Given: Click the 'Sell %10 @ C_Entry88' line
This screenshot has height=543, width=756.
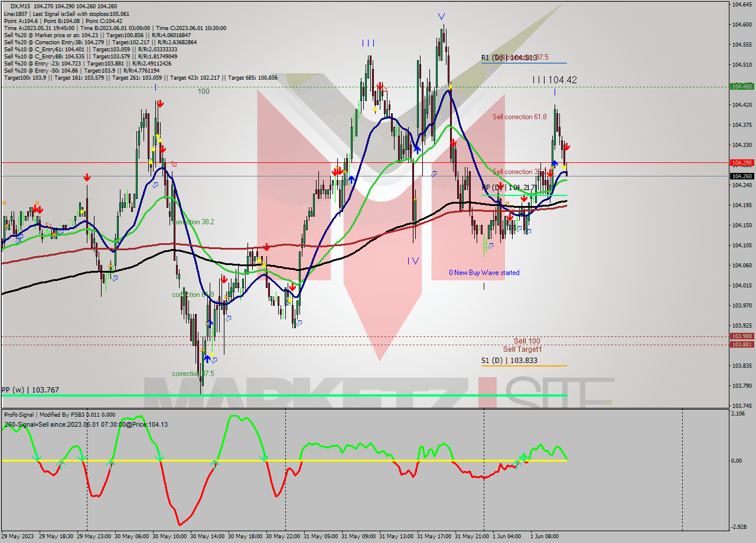Looking at the screenshot, I should [90, 56].
